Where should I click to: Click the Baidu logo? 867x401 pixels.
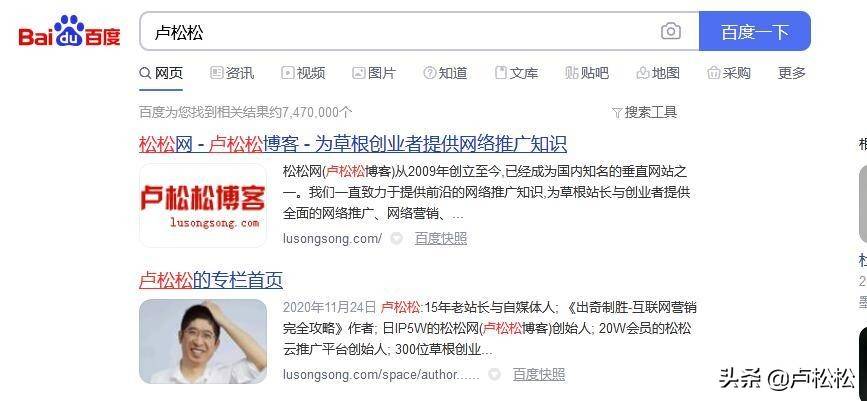70,31
